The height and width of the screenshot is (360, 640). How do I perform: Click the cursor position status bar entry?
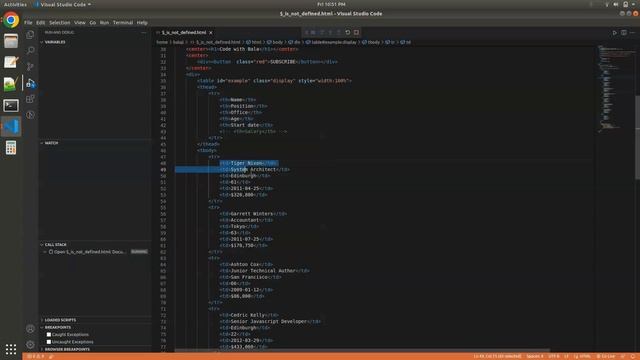pos(497,356)
